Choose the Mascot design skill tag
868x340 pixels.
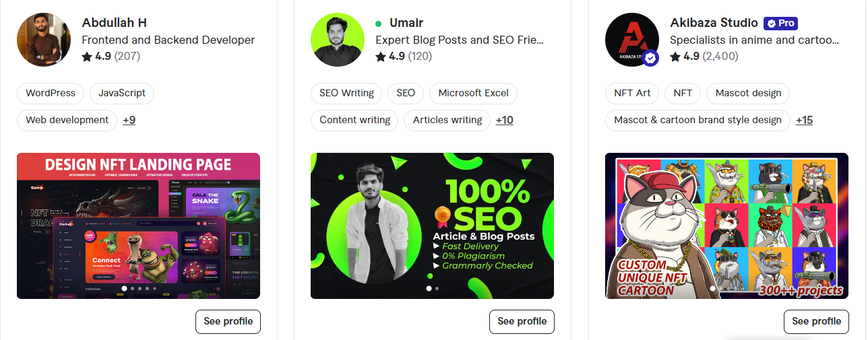[x=748, y=93]
